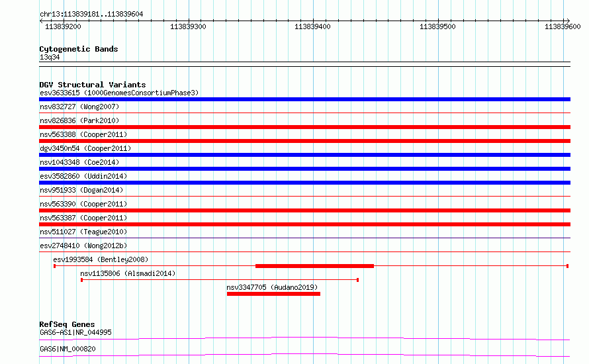The height and width of the screenshot is (364, 589).
Task: Click the blue bar under dgv3450n54
Action: coord(304,155)
